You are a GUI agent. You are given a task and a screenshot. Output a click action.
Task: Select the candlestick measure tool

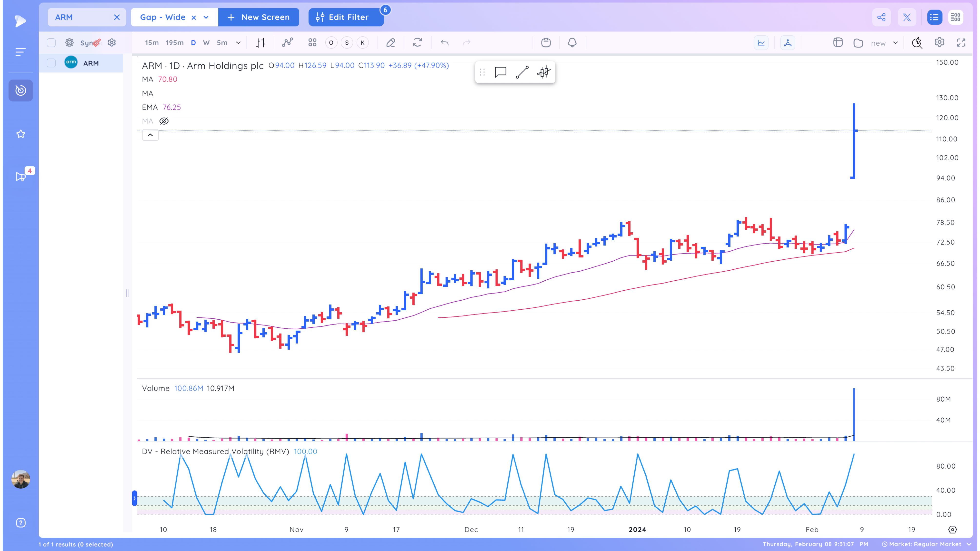tap(544, 72)
